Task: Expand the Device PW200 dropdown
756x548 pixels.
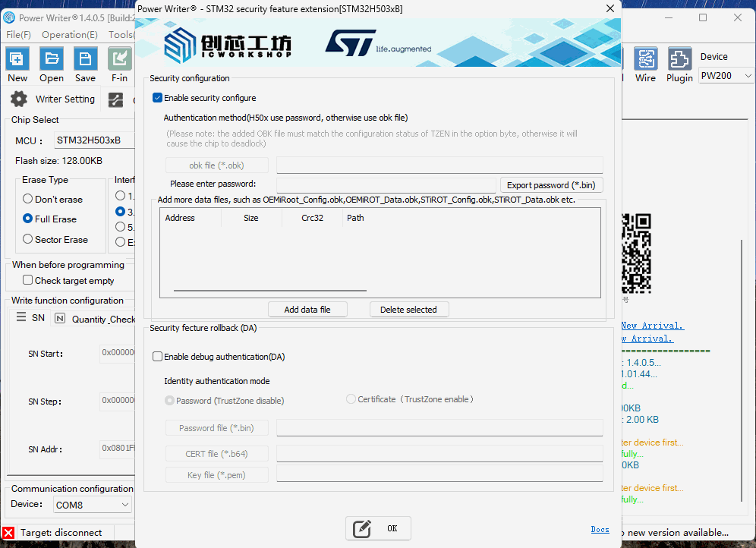Action: (x=726, y=76)
